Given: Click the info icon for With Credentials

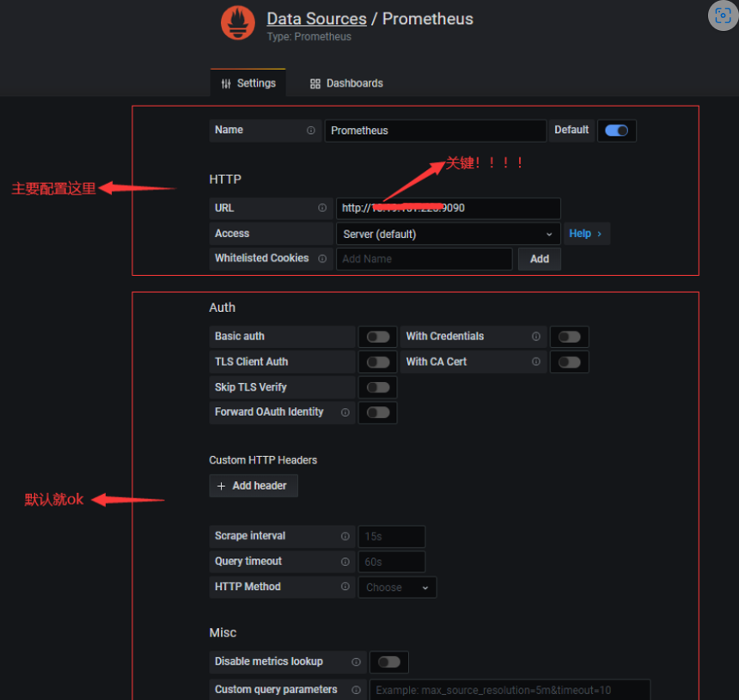Looking at the screenshot, I should pos(536,337).
